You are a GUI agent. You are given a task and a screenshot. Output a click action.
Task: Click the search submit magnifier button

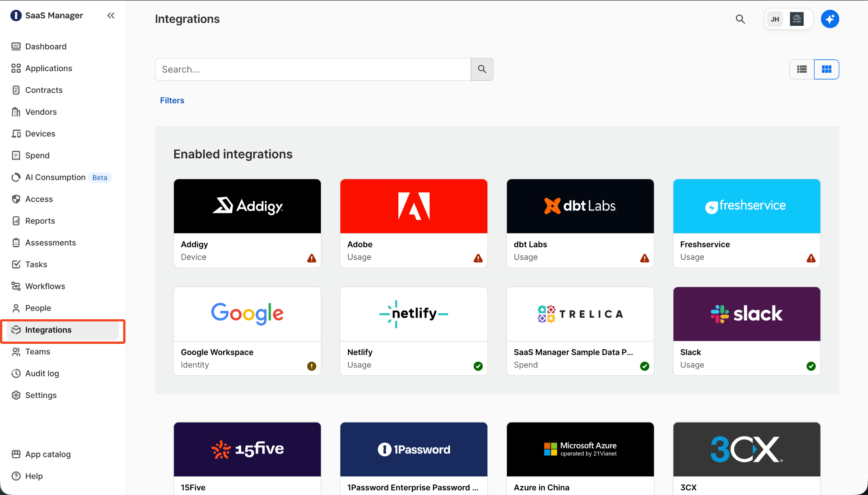coord(482,69)
